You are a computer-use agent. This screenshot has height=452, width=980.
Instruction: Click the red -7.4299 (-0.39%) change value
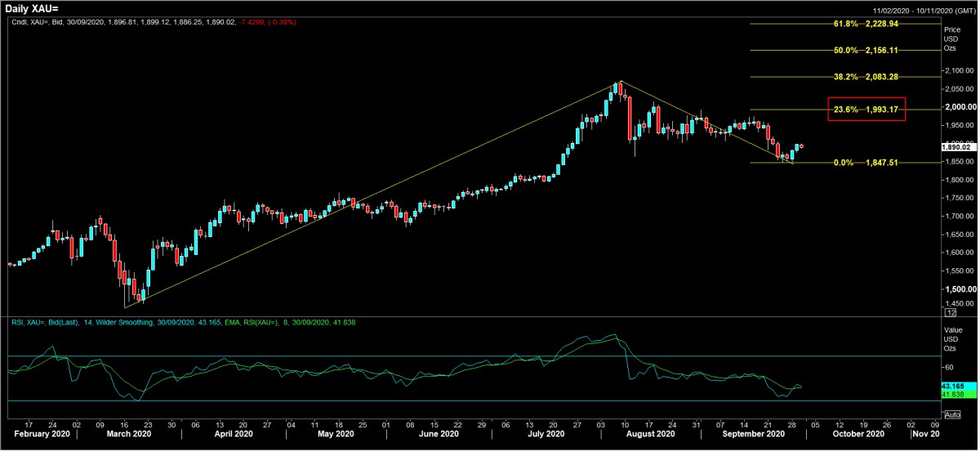(266, 22)
